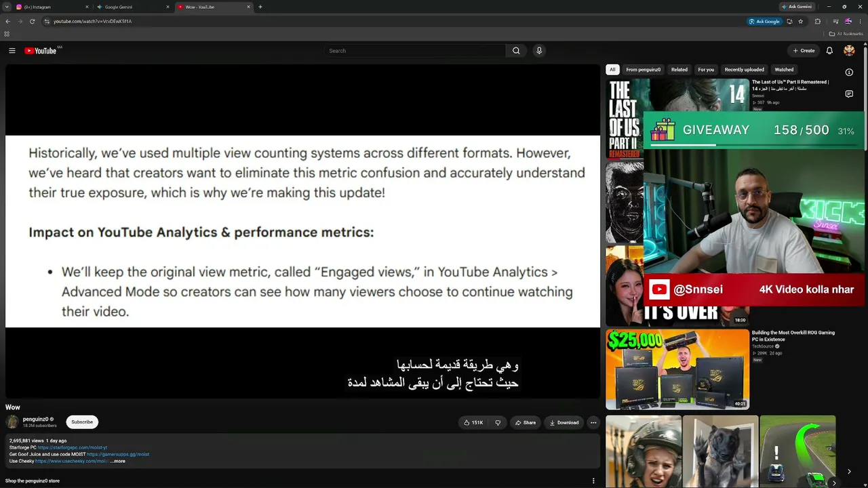The height and width of the screenshot is (488, 868).
Task: Dislike the video
Action: coord(498,422)
